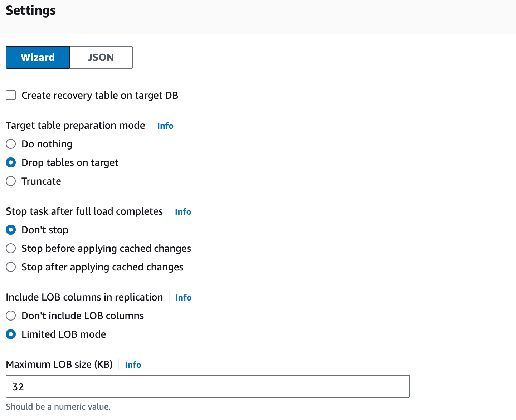The width and height of the screenshot is (516, 420).
Task: Enable 'Limited LOB mode'
Action: (x=11, y=334)
